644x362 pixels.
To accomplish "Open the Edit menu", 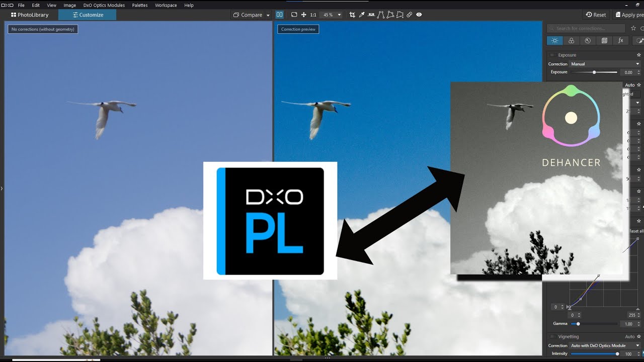I will (x=36, y=5).
